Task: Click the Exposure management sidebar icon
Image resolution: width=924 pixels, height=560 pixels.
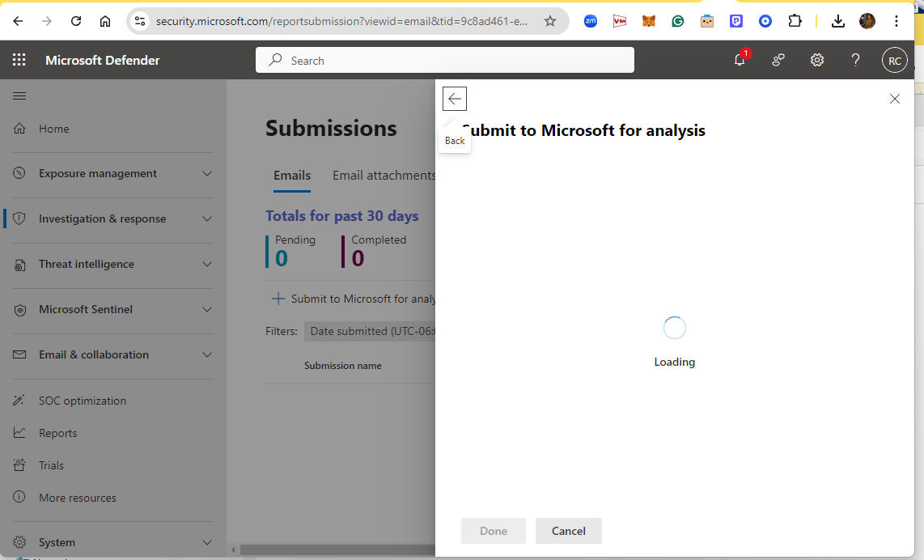Action: (x=19, y=173)
